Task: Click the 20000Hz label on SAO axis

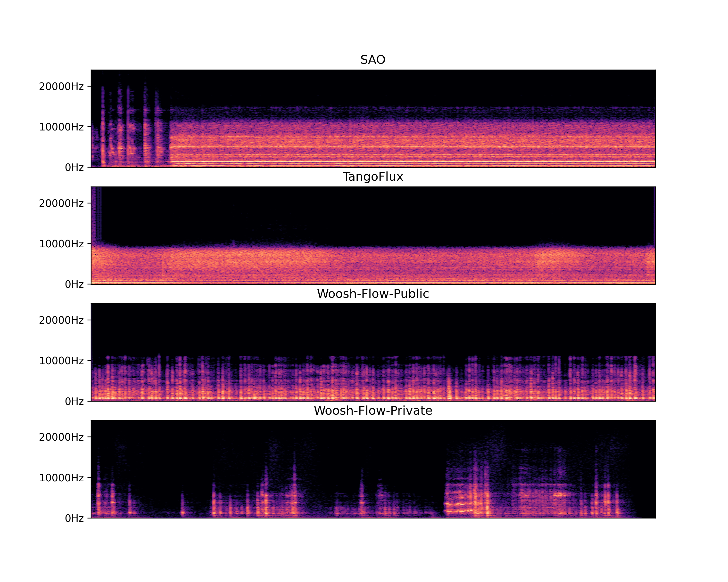Action: click(61, 87)
